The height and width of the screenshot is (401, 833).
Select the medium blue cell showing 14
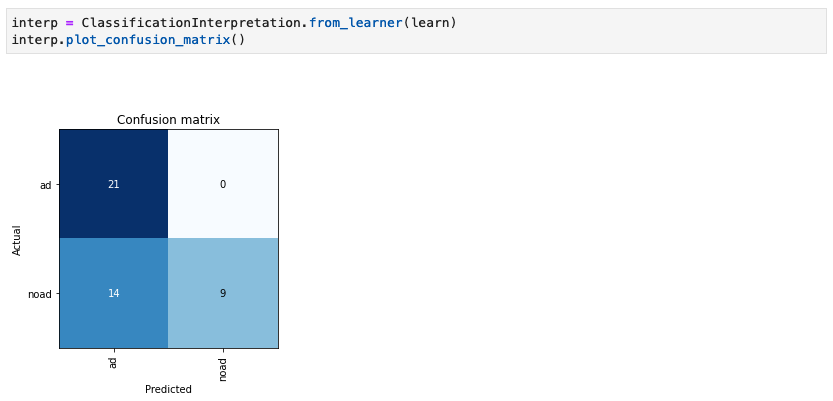[114, 293]
